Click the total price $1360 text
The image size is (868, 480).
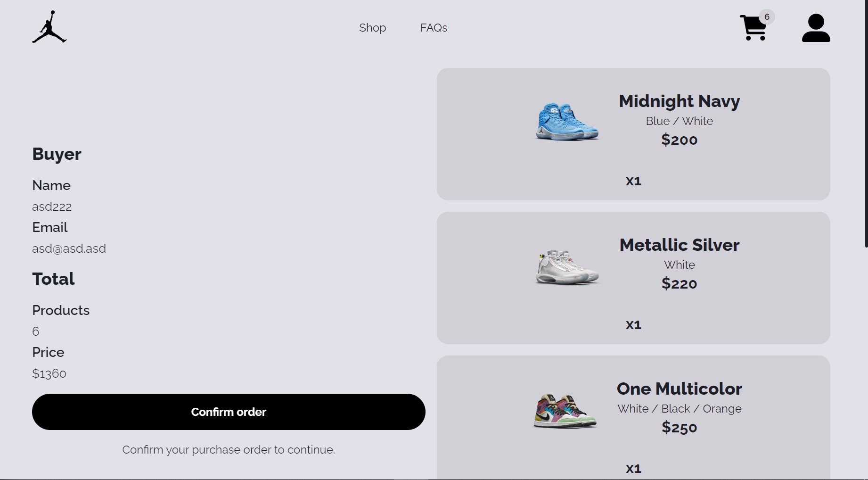tap(49, 373)
